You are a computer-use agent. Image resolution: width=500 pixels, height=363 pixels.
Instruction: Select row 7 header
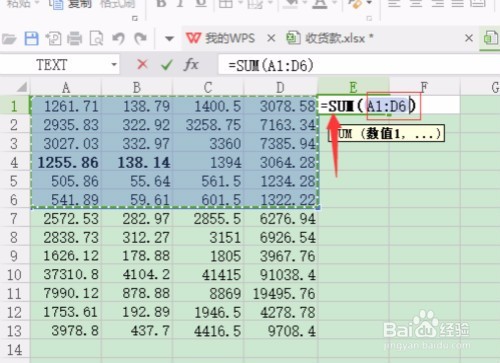tap(15, 219)
